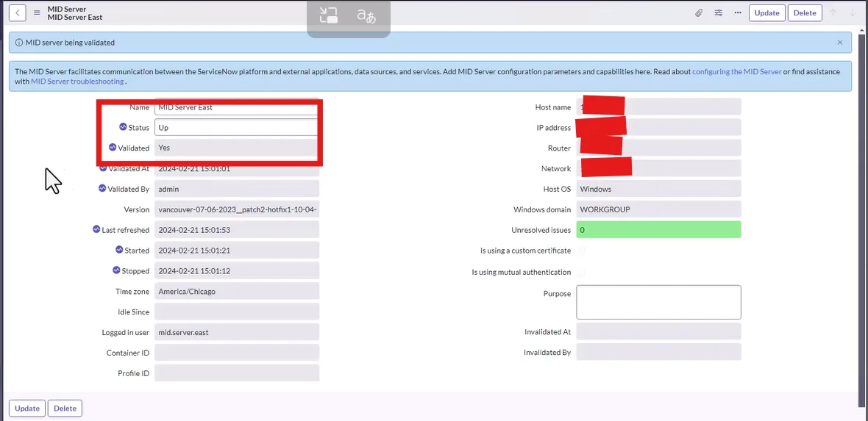Click inside the Purpose text area
This screenshot has height=421, width=868.
tap(659, 302)
